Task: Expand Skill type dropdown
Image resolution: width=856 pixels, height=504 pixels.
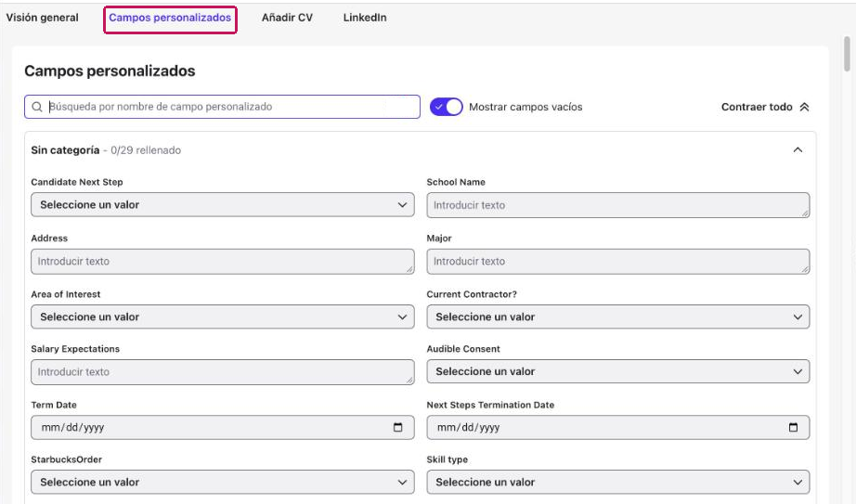Action: [618, 482]
